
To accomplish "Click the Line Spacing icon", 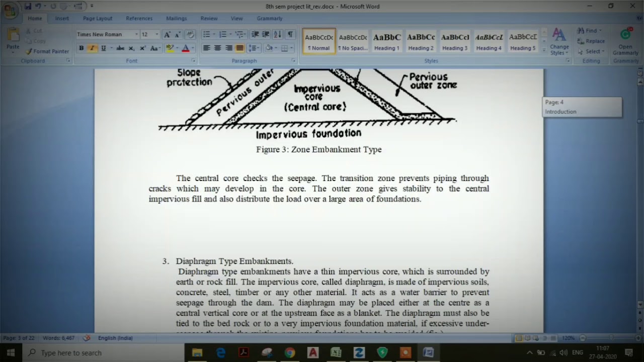I will [x=253, y=48].
